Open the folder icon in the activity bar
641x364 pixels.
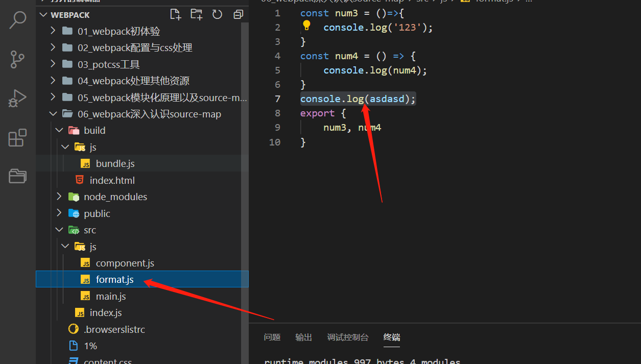(x=17, y=176)
